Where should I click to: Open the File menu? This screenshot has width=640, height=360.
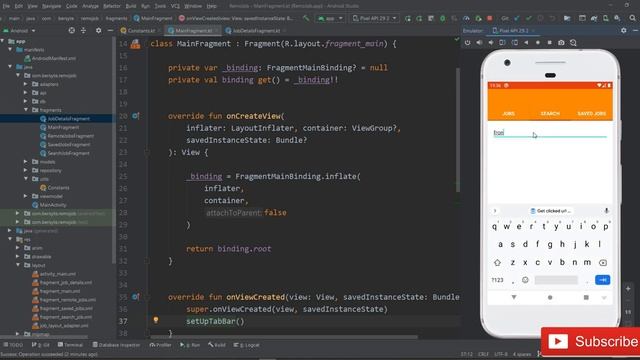click(x=6, y=6)
